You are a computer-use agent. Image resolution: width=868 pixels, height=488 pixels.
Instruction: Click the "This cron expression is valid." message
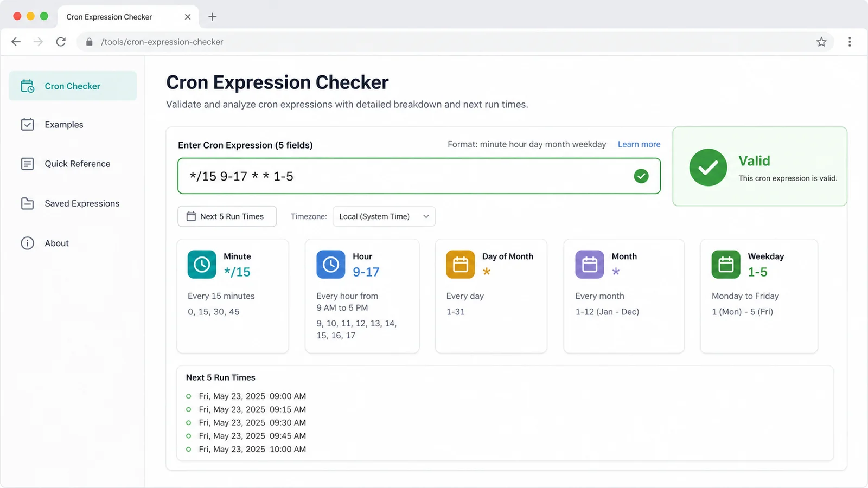point(788,178)
